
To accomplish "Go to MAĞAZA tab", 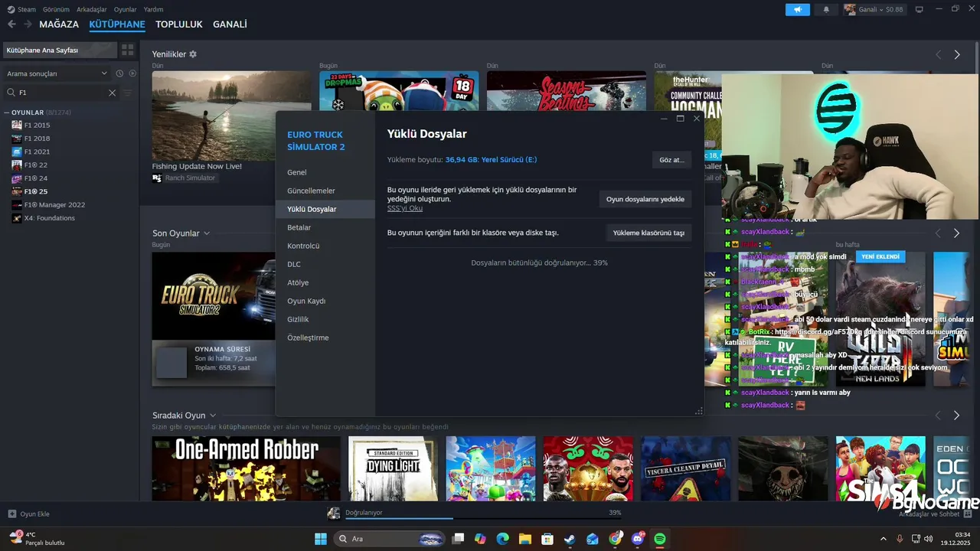I will (59, 24).
